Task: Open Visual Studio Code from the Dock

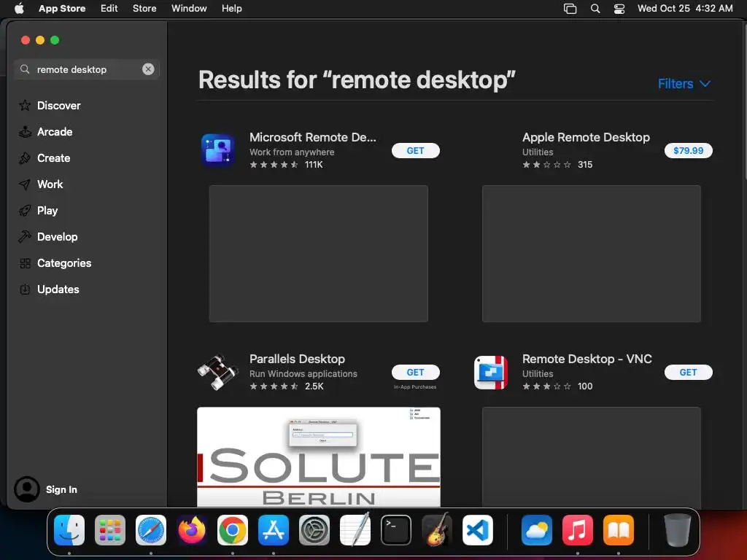Action: (478, 530)
